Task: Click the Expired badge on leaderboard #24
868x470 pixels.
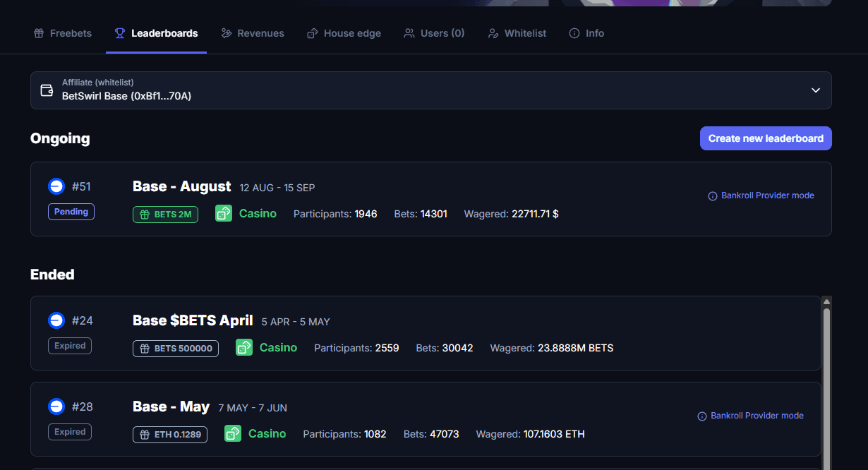Action: (x=69, y=345)
